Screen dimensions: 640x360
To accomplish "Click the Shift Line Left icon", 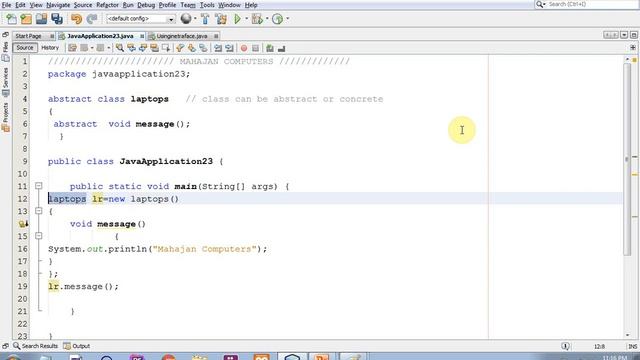I will point(218,48).
